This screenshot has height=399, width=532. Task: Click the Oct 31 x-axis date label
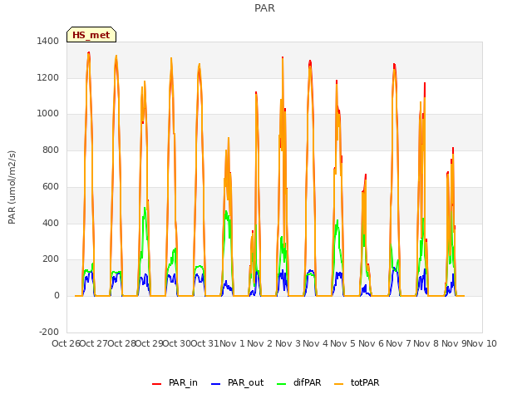[x=204, y=343]
